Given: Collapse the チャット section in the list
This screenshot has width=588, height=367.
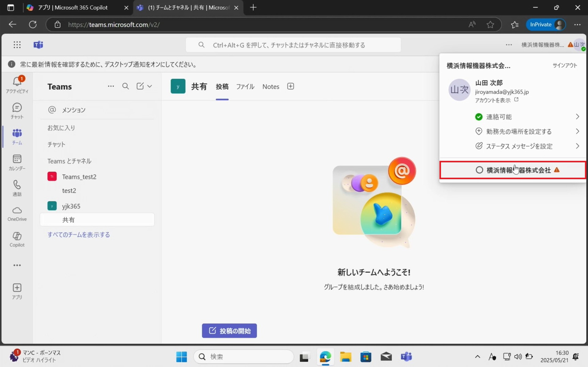Looking at the screenshot, I should [56, 144].
